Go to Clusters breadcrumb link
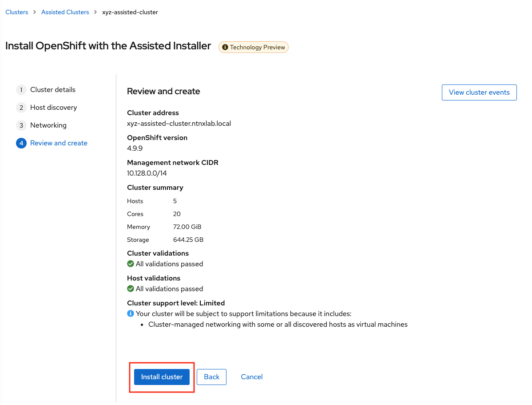The image size is (532, 405). 17,12
